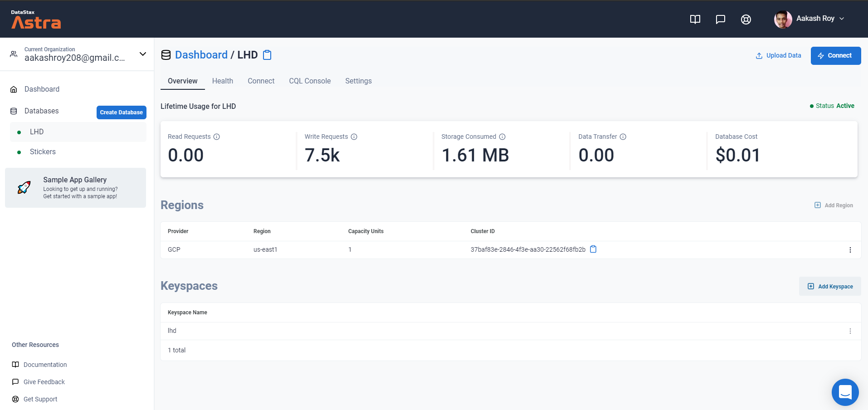Click the "1 total" keyspace count

click(177, 351)
